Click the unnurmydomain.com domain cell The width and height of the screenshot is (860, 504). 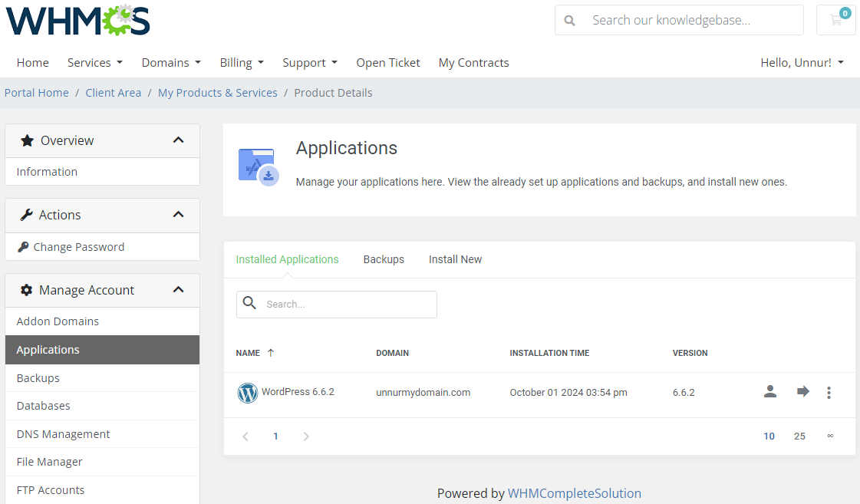(x=423, y=393)
